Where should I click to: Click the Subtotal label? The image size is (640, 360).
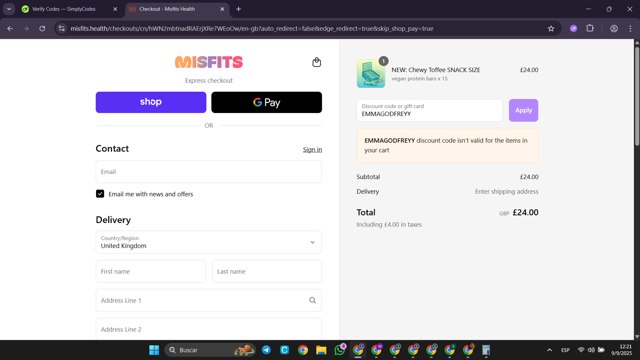(368, 177)
